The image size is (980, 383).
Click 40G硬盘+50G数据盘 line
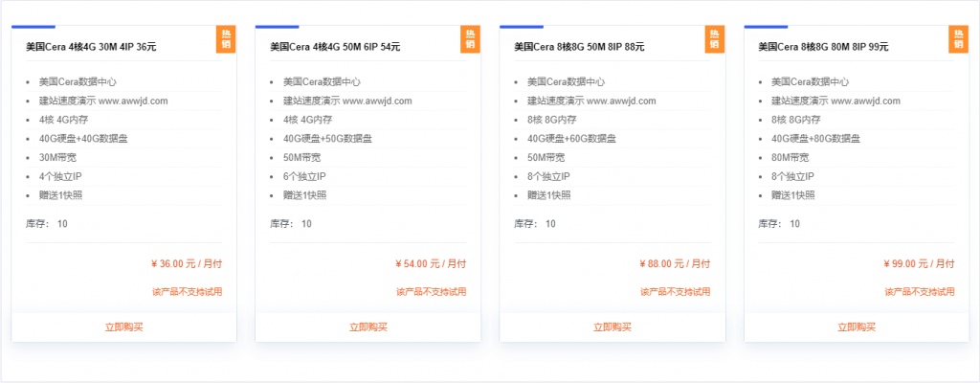(x=327, y=138)
